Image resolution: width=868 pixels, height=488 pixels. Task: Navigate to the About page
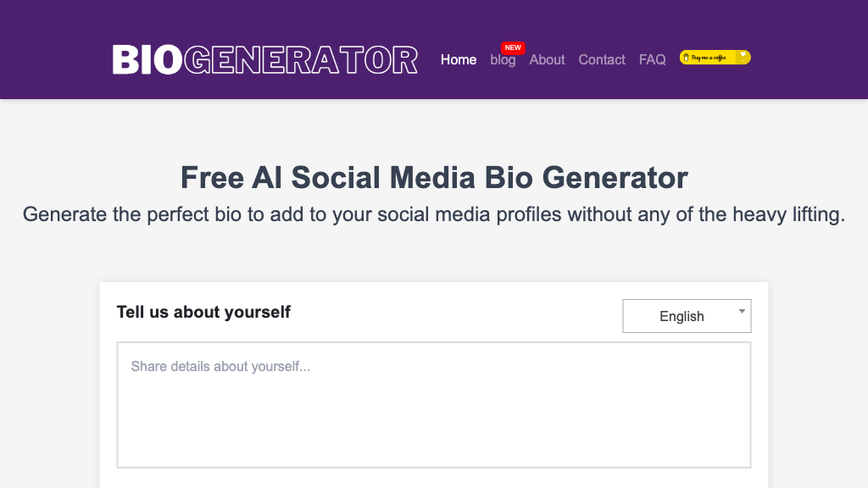tap(547, 59)
